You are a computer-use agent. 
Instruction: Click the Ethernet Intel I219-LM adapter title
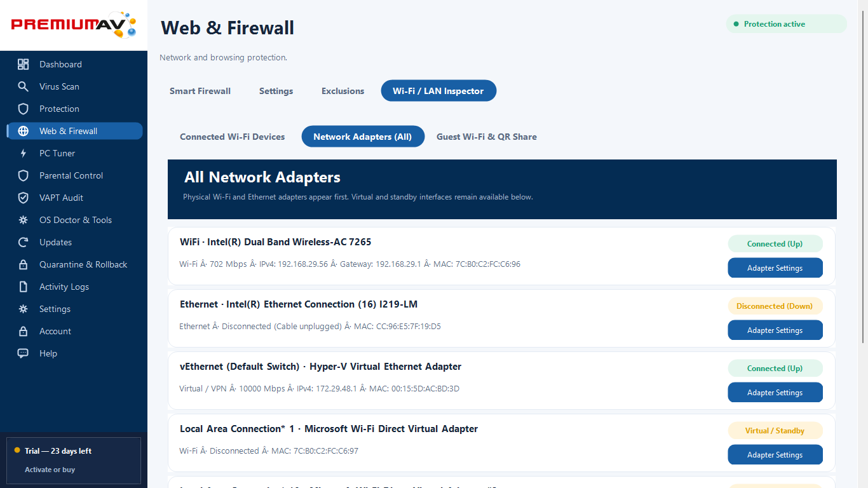tap(299, 304)
